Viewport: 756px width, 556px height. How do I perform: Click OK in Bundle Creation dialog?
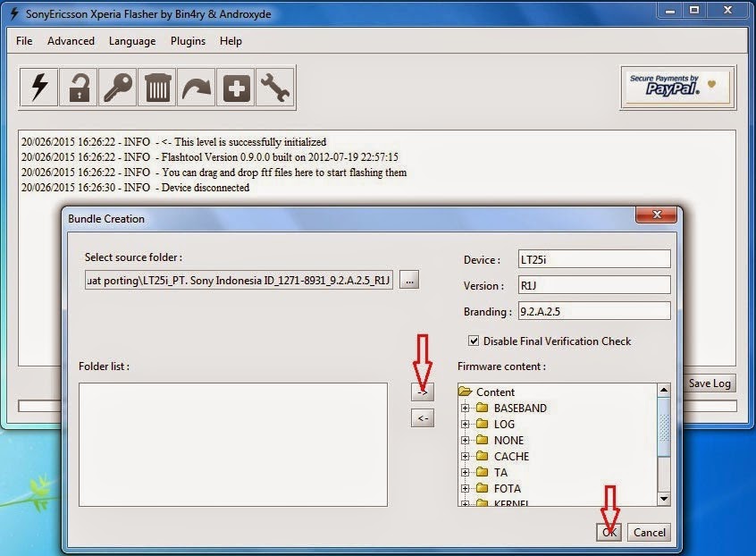point(609,532)
